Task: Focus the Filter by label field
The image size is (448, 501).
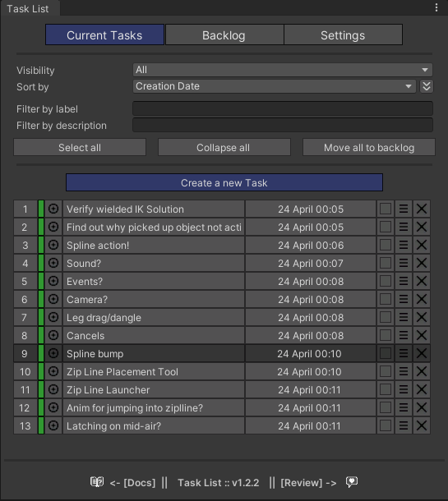Action: tap(283, 108)
